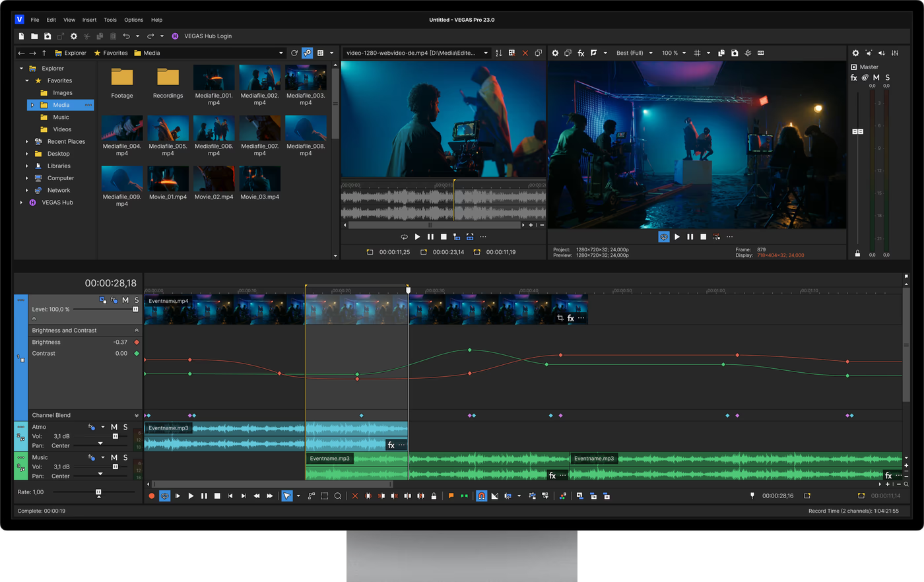The image size is (924, 582).
Task: Click the lock event icon in timeline toolbar
Action: (434, 496)
